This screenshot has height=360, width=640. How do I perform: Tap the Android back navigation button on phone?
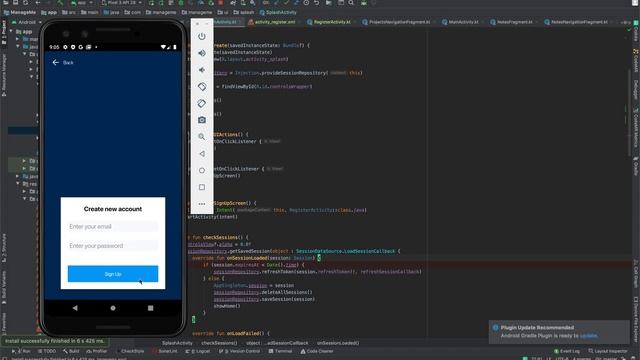(75, 308)
